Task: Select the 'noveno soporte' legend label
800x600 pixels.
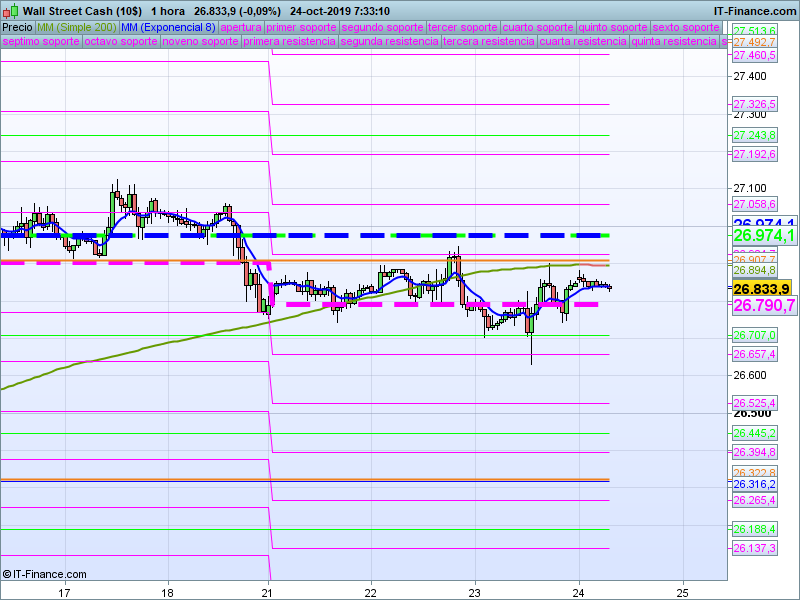Action: 201,42
